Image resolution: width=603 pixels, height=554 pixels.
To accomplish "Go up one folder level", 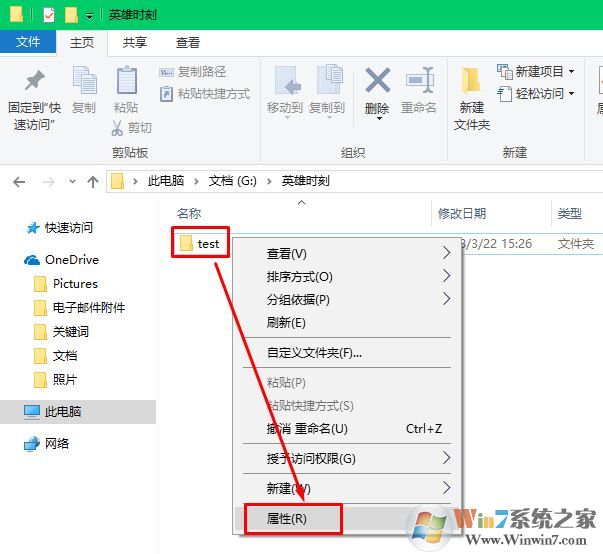I will pyautogui.click(x=93, y=181).
